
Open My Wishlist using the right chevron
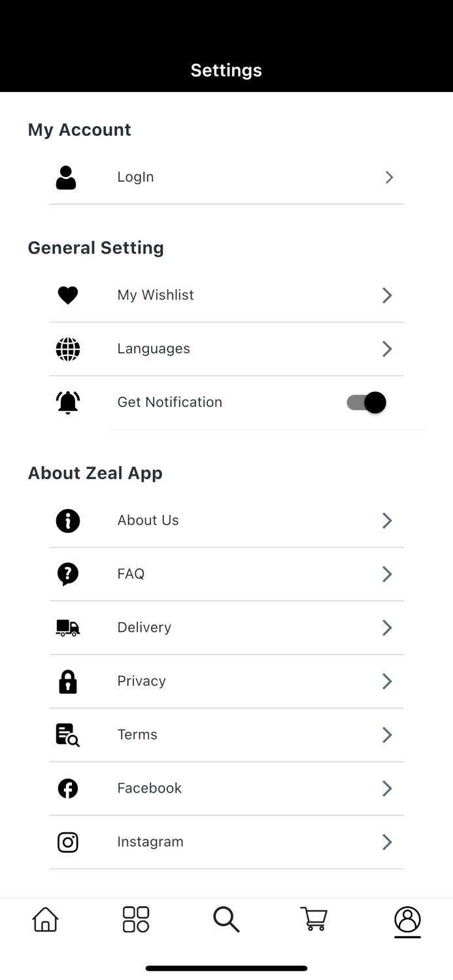386,295
